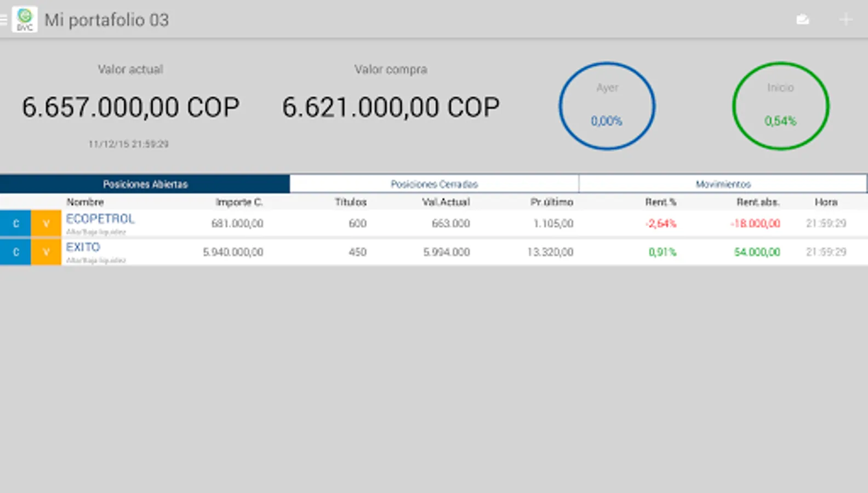Viewport: 868px width, 493px height.
Task: Select the Posiciones Abiertas tab
Action: coord(145,184)
